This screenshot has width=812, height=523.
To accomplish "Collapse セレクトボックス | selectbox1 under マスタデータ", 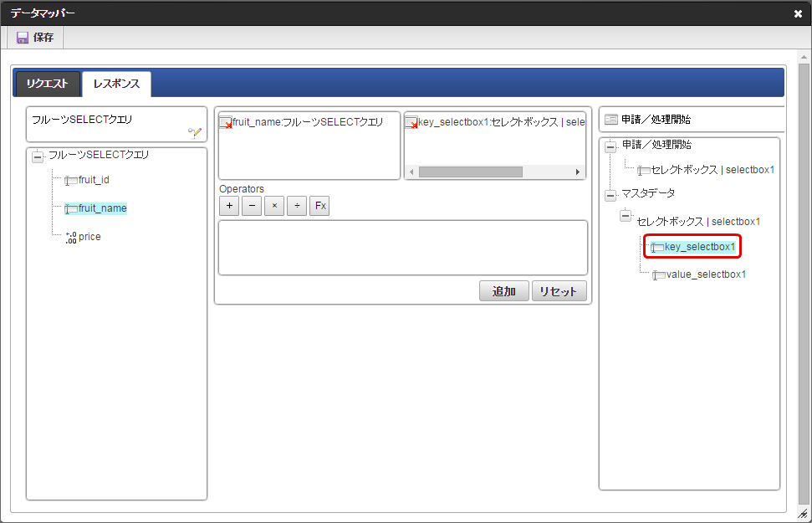I will (626, 216).
